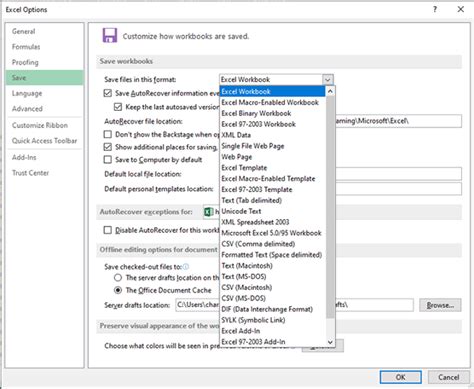Screen dimensions: 474x389
Task: Choose Excel 97-2003 Template option
Action: click(272, 189)
